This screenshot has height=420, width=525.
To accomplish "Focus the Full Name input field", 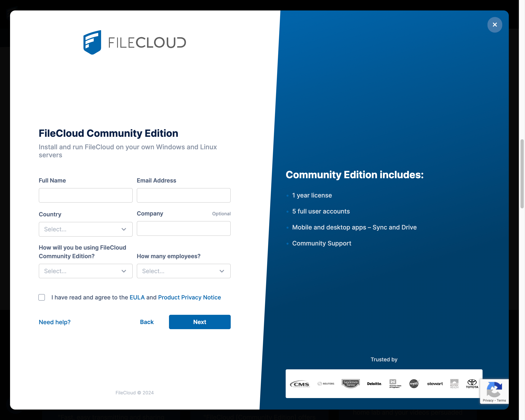I will point(86,195).
